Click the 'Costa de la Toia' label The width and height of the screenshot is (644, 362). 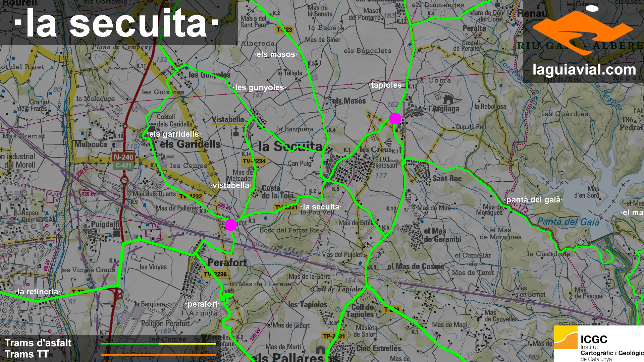click(x=277, y=192)
